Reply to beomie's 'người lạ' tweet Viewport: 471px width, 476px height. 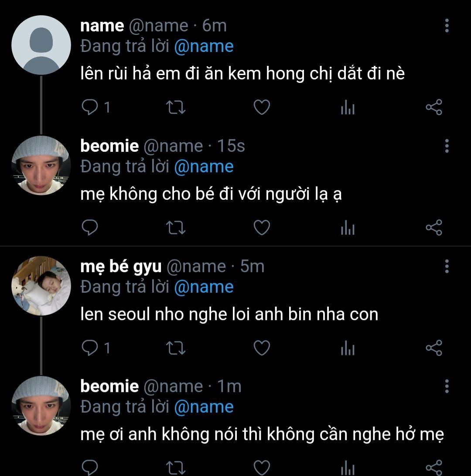pyautogui.click(x=89, y=227)
